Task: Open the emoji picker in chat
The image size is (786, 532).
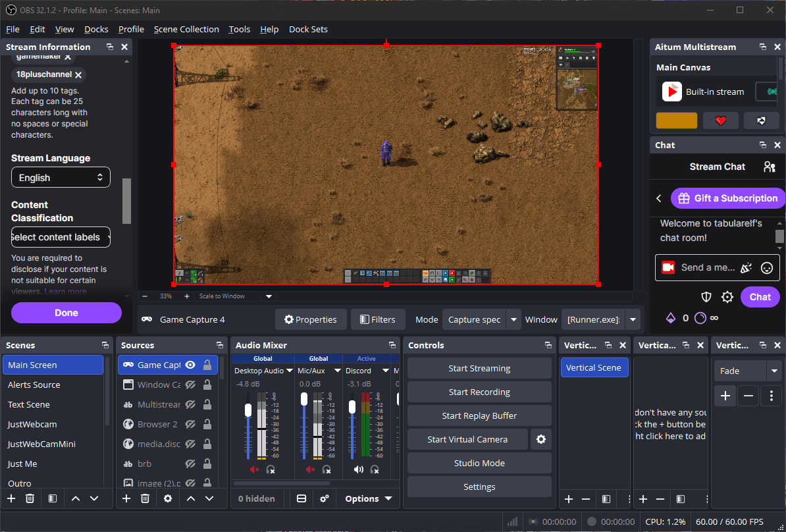Action: coord(766,268)
